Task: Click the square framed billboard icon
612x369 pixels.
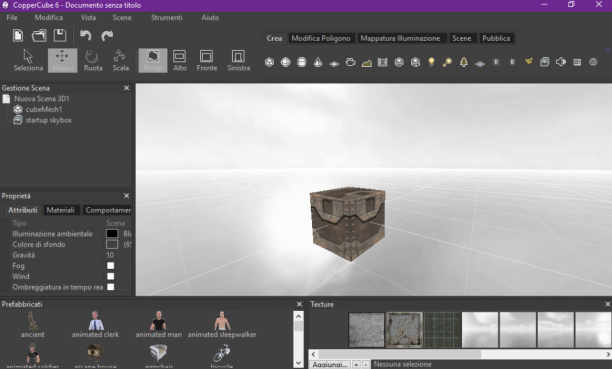Action: point(382,62)
